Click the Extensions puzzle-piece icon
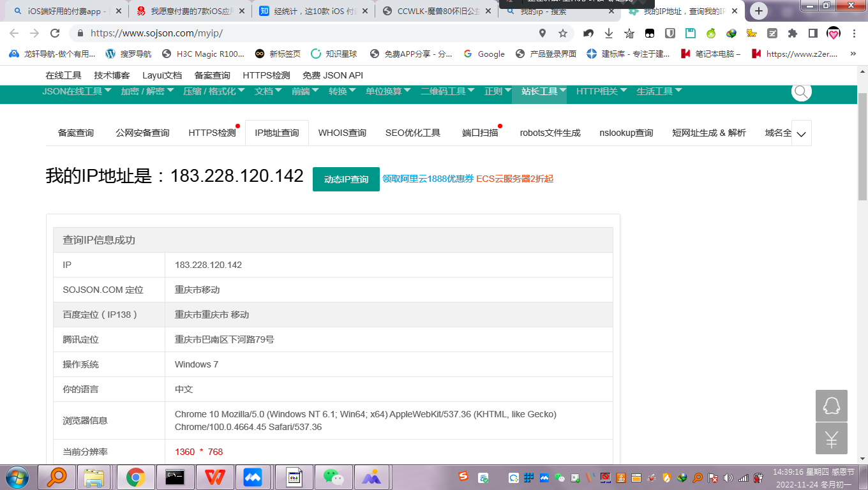 coord(792,33)
